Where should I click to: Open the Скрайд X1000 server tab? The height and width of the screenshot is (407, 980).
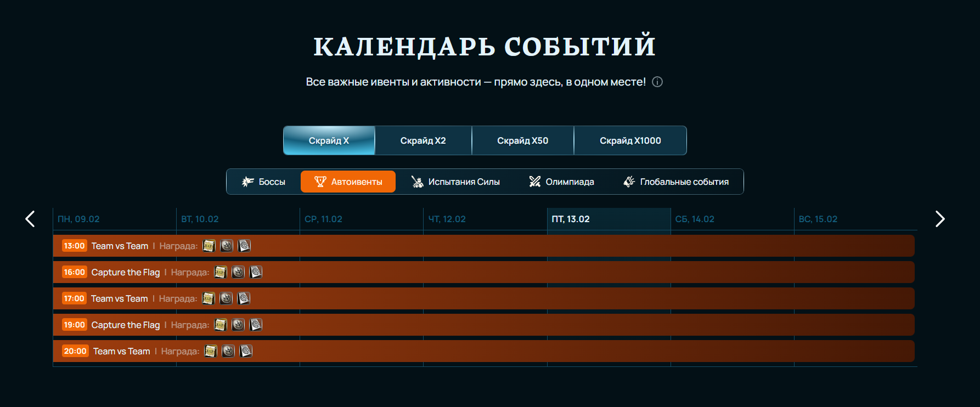(x=630, y=140)
